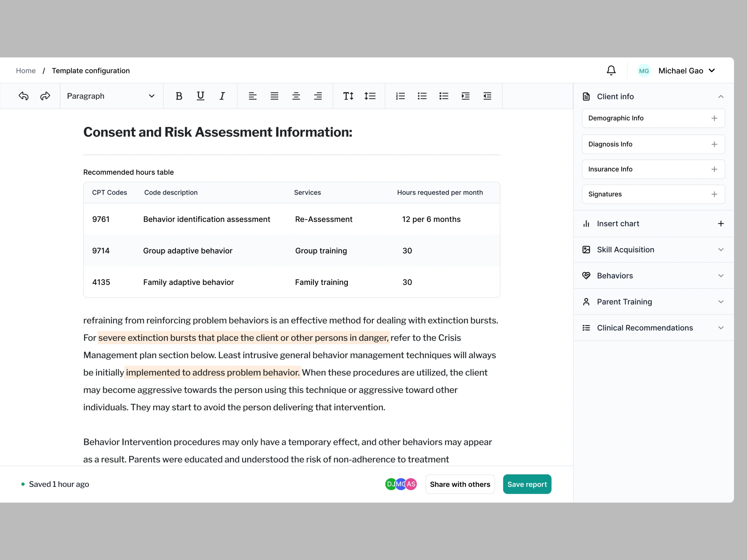747x560 pixels.
Task: Click Hours requested per month header
Action: [x=440, y=192]
